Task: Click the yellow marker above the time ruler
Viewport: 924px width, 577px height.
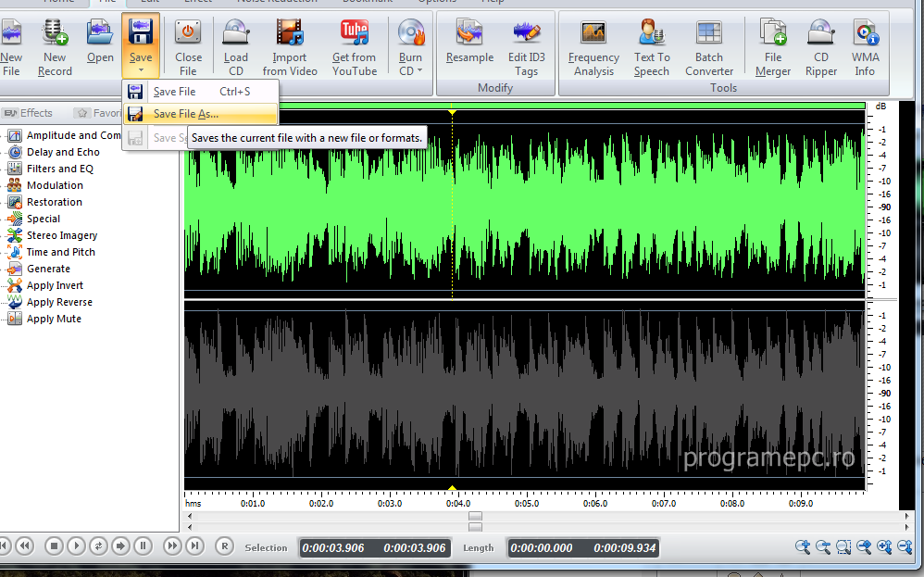Action: [x=452, y=488]
